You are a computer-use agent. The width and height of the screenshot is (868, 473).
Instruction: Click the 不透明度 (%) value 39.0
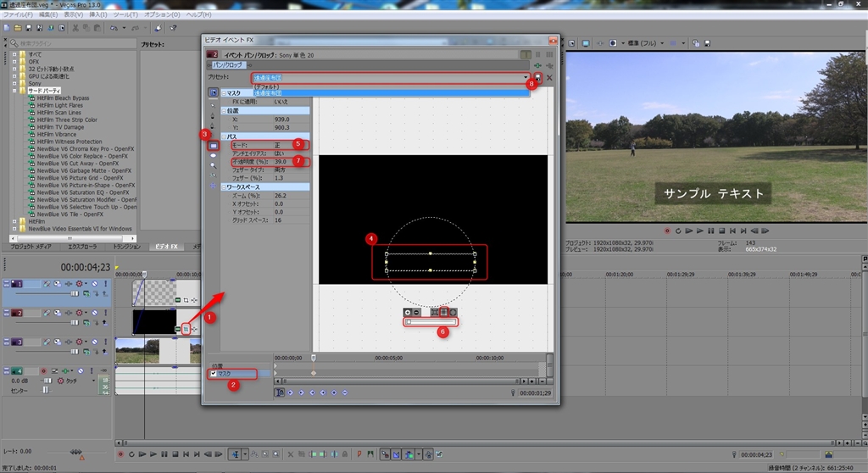tap(280, 162)
